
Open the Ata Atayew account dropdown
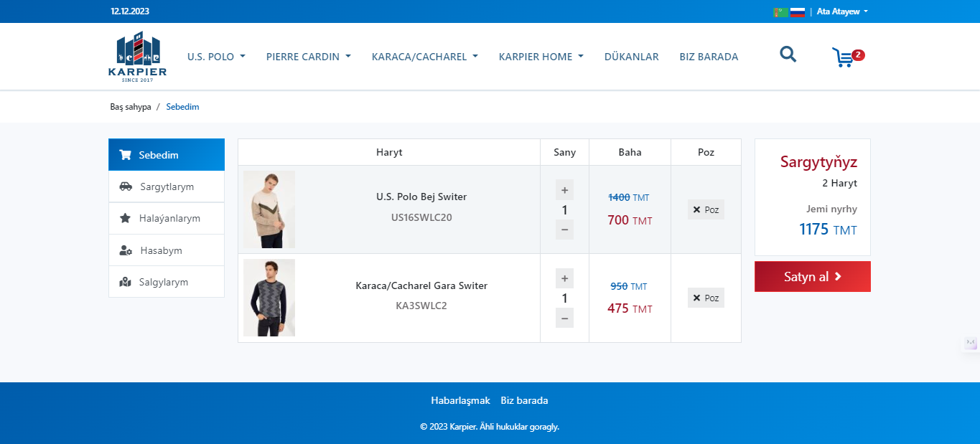842,11
